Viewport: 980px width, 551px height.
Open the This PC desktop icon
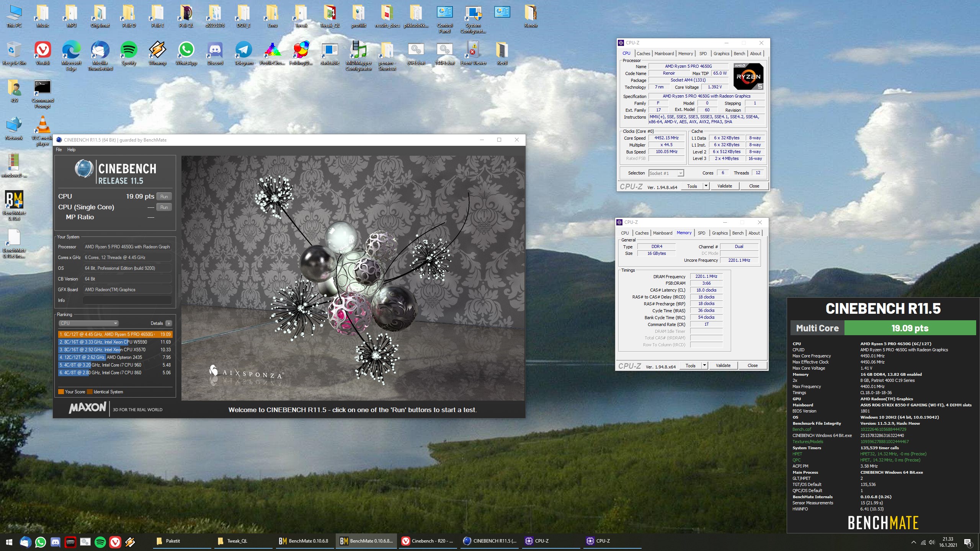[14, 16]
